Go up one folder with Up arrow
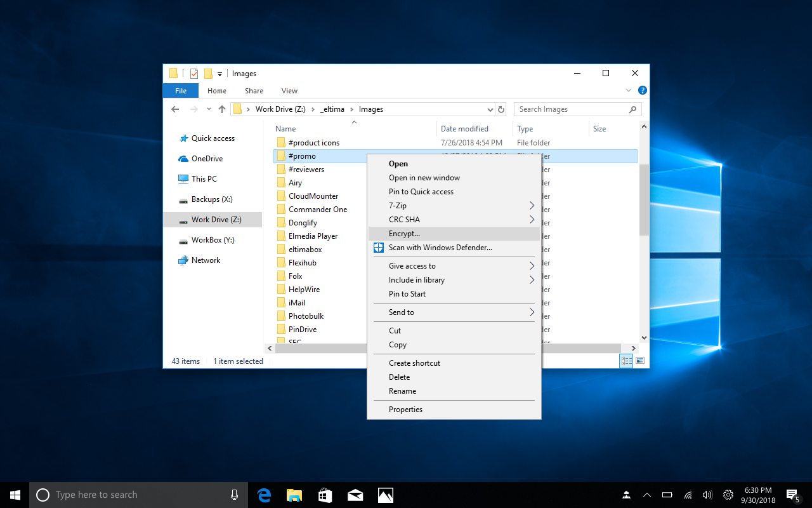 222,109
